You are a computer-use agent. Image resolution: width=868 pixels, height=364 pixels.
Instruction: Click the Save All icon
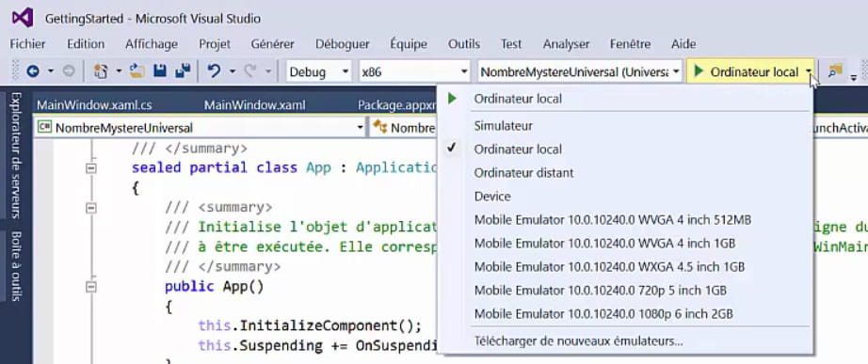[183, 71]
